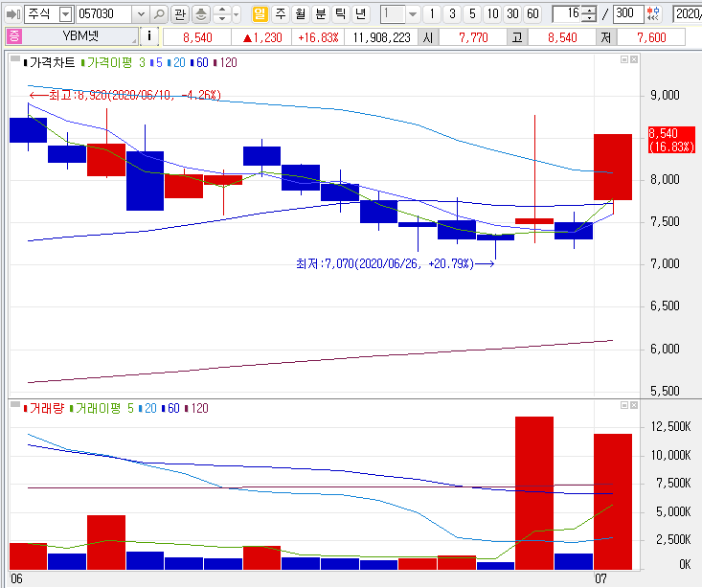702x588 pixels.
Task: Click the date field starting with 2020
Action: [x=688, y=14]
